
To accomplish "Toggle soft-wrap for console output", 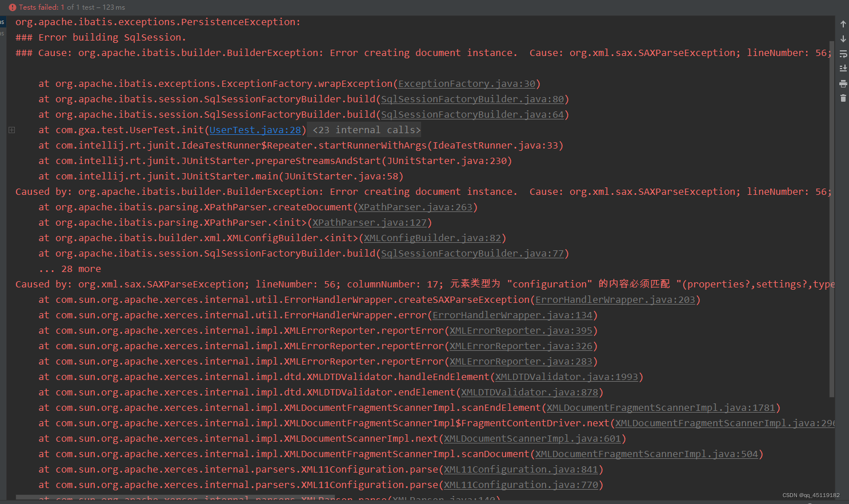I will tap(843, 53).
